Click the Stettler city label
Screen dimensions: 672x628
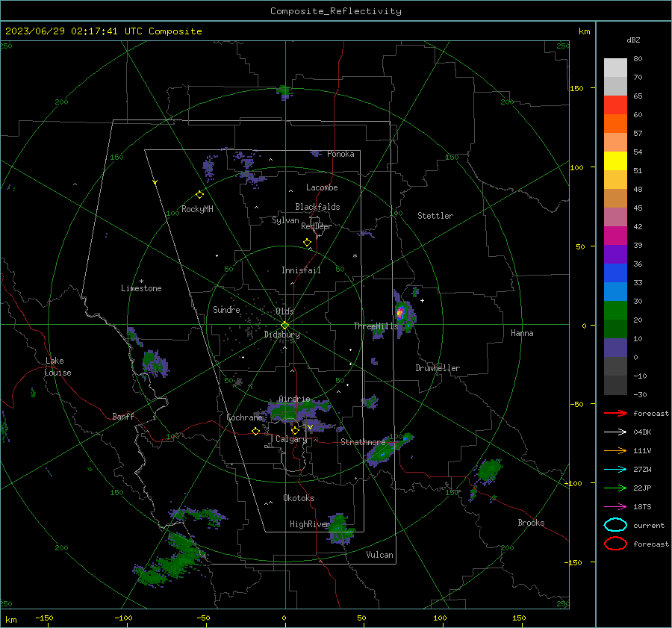pyautogui.click(x=435, y=216)
